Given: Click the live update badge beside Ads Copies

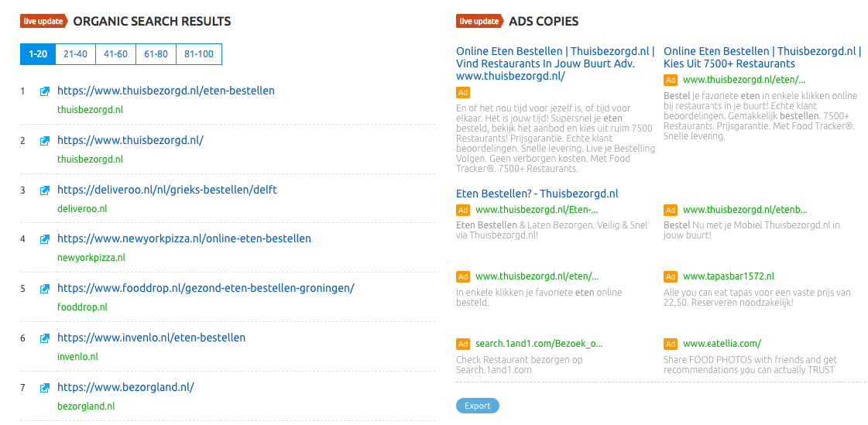Looking at the screenshot, I should pos(479,22).
